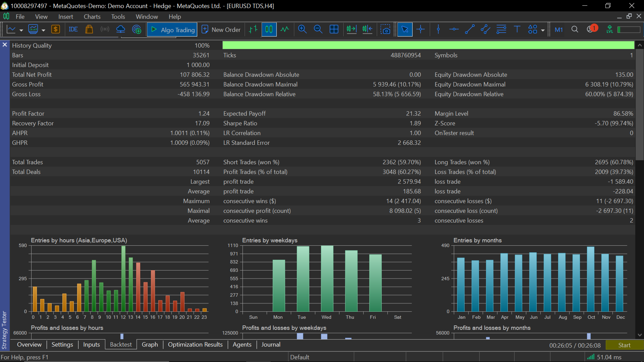The height and width of the screenshot is (362, 644).
Task: Switch chart to line chart mode
Action: tap(285, 29)
